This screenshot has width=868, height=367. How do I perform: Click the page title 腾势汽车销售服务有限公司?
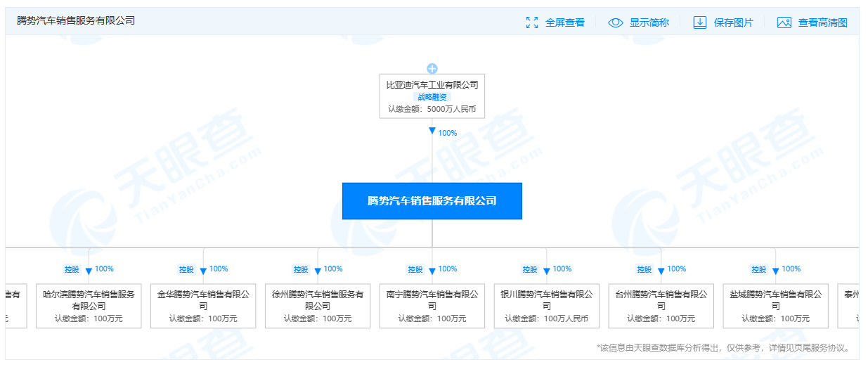coord(76,21)
